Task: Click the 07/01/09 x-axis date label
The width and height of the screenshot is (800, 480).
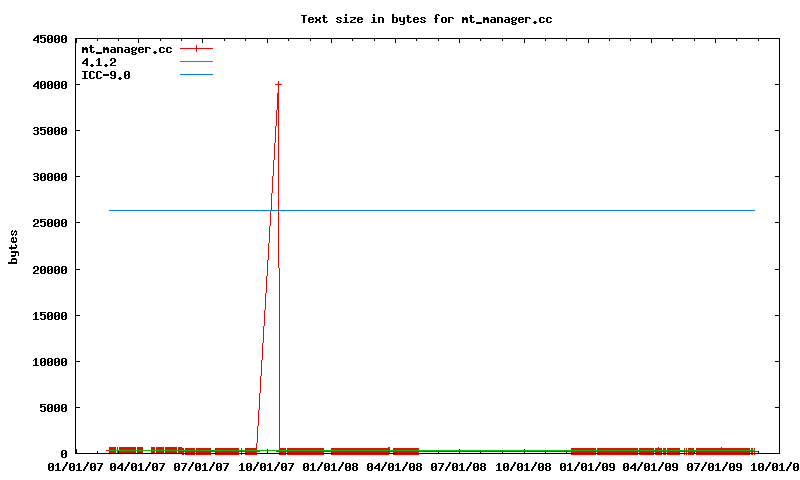Action: tap(715, 466)
